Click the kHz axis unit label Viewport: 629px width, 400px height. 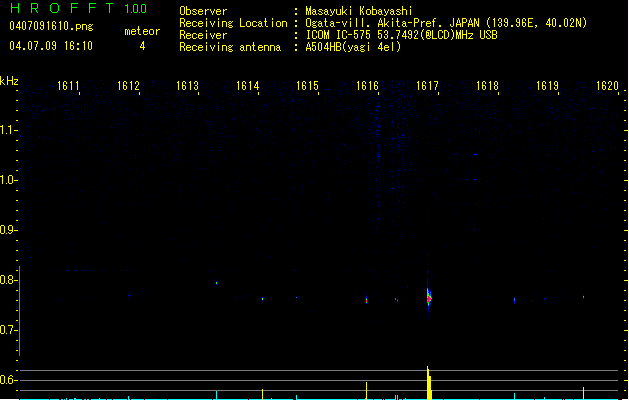[x=9, y=81]
